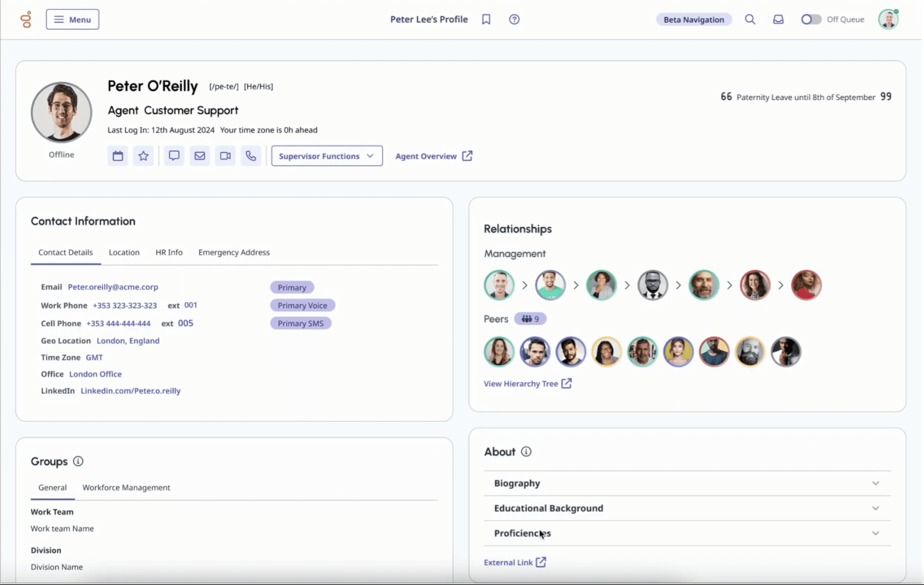
Task: Open the inbox tray icon
Action: pos(778,19)
